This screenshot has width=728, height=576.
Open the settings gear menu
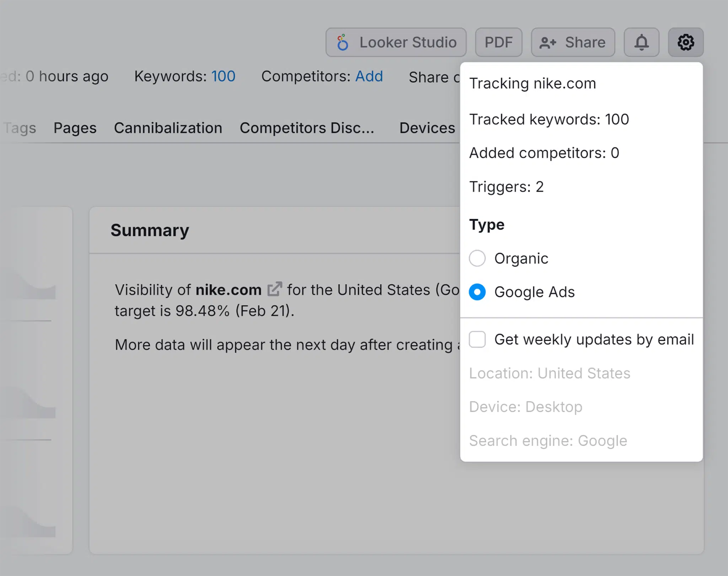(x=685, y=42)
